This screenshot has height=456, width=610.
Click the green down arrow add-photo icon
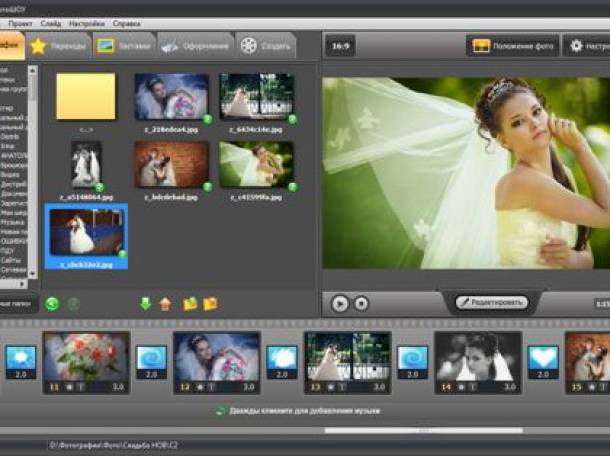tap(145, 303)
